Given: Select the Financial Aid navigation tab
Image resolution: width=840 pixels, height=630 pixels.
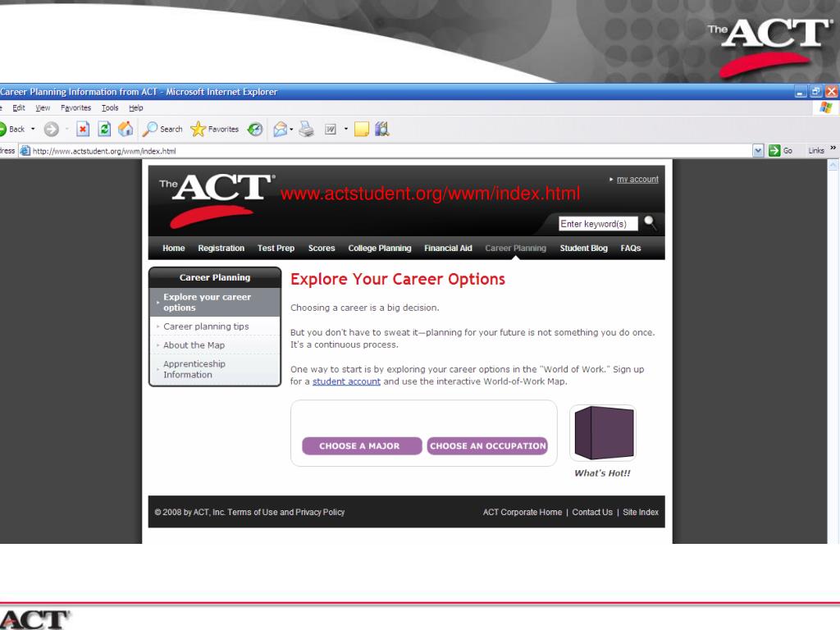Looking at the screenshot, I should point(449,248).
